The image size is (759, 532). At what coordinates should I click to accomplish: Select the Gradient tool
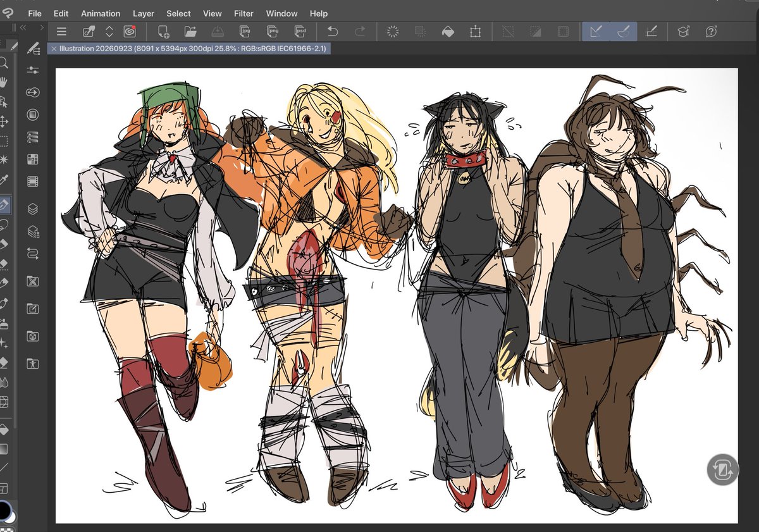(x=4, y=449)
